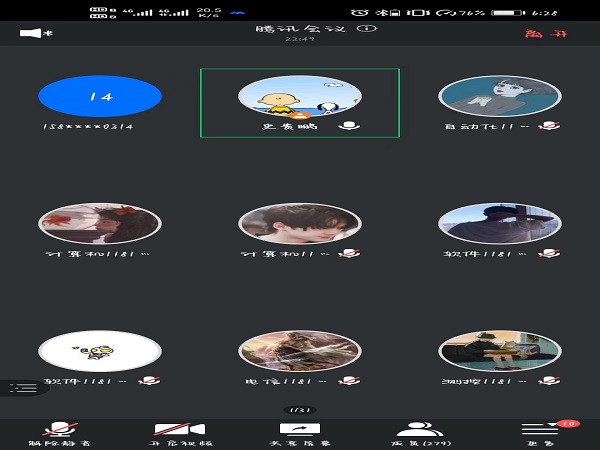Tap the 腾讯会议 meeting title

click(299, 30)
